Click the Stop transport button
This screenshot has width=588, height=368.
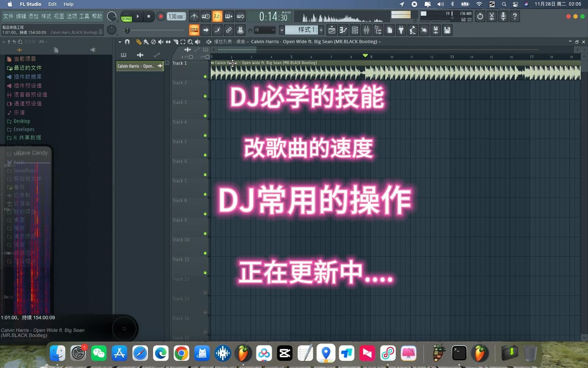tap(149, 16)
